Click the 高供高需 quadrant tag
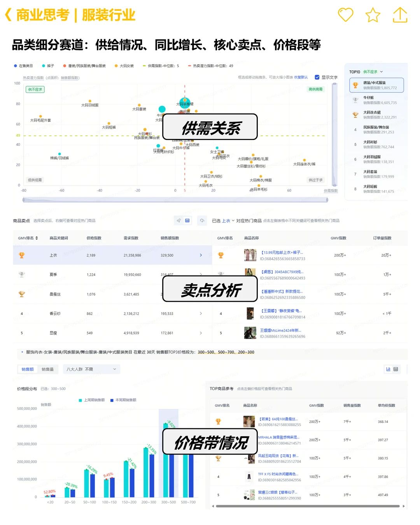This screenshot has height=525, width=420. click(x=315, y=89)
